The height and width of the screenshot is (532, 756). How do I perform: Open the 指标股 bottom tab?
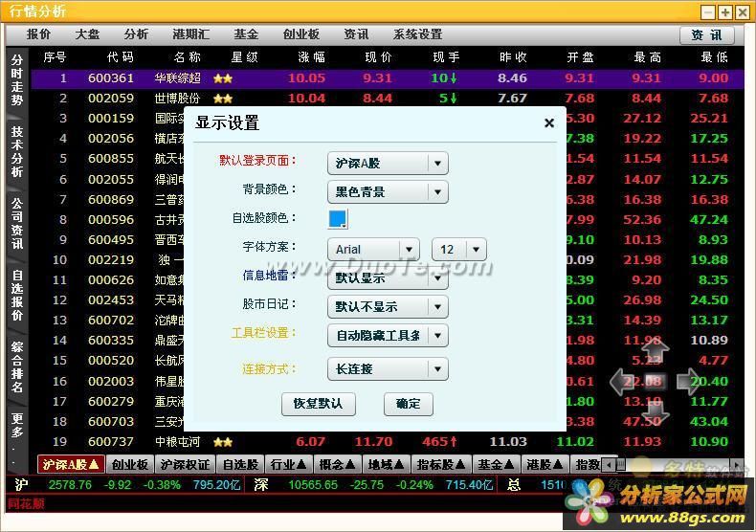click(441, 464)
